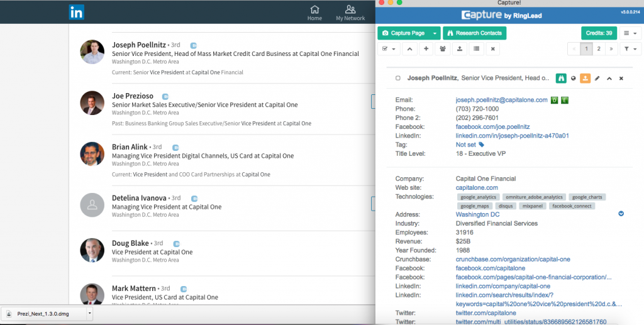
Task: Open the Prezi download options arrow
Action: pos(89,314)
